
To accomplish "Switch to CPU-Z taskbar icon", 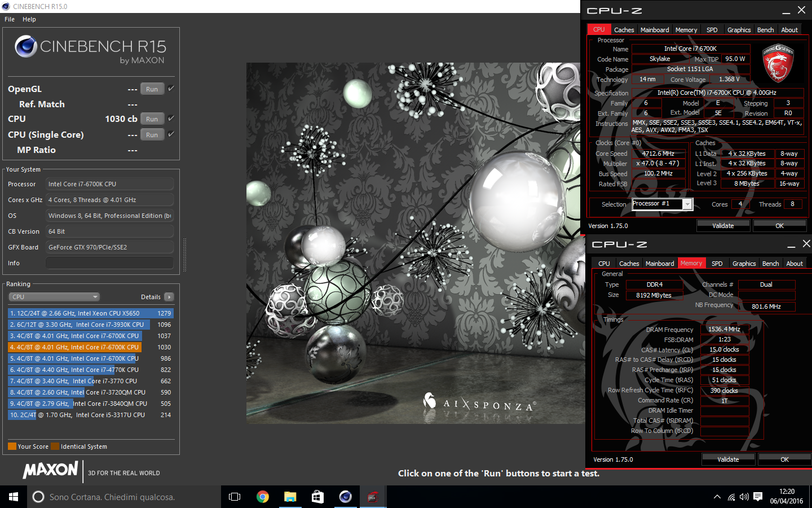I will [x=373, y=497].
